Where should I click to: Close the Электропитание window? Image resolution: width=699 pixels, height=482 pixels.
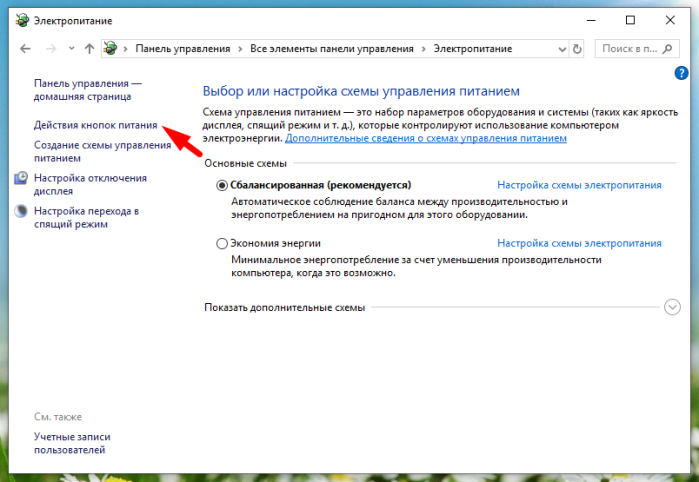pos(670,21)
